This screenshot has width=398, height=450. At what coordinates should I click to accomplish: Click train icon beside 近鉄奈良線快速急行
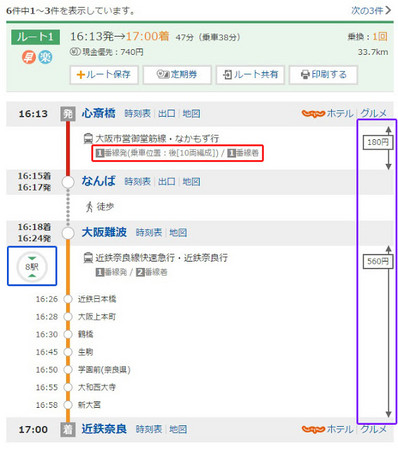pos(88,257)
